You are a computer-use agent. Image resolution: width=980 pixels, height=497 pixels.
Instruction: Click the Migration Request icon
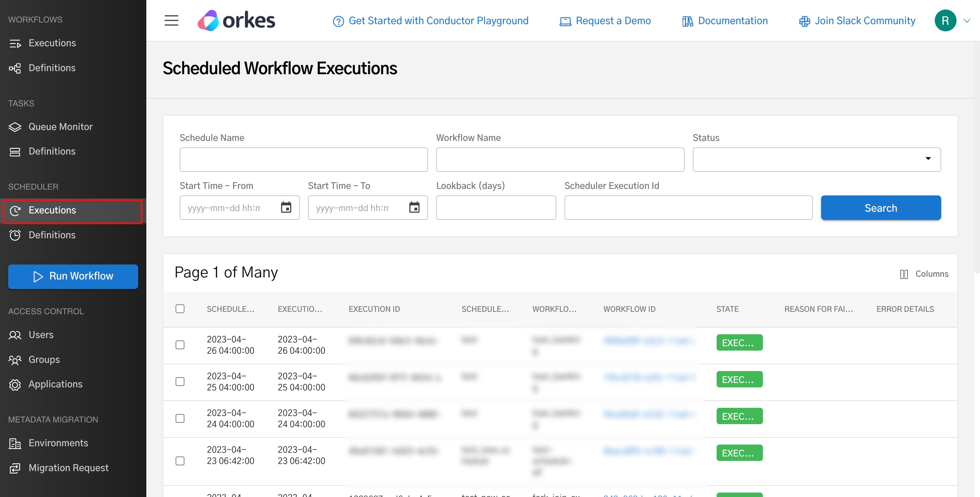pos(15,468)
